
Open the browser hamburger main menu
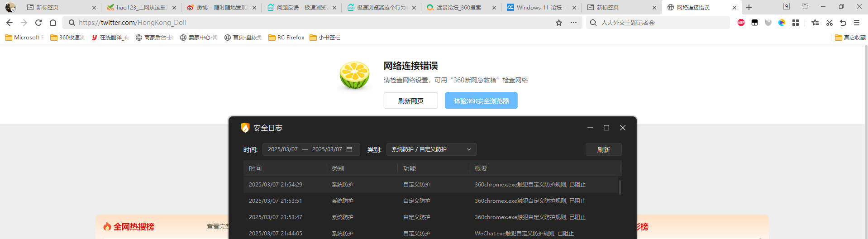pyautogui.click(x=856, y=23)
